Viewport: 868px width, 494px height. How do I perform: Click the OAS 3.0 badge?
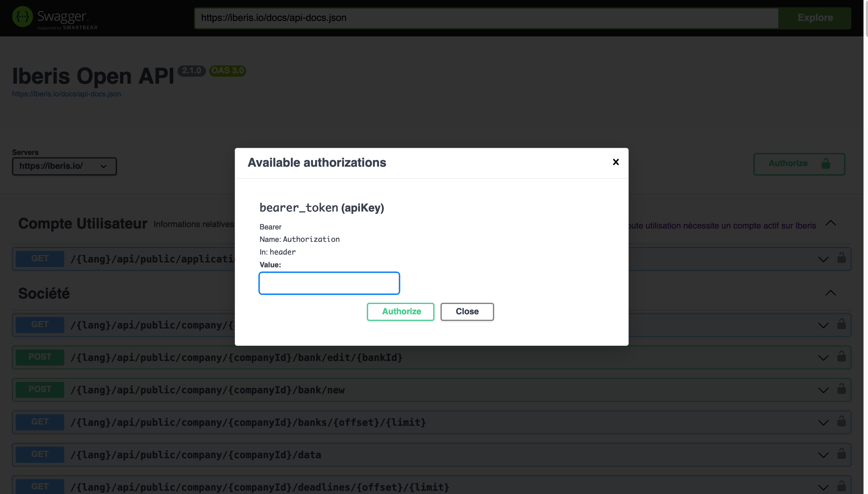pyautogui.click(x=228, y=71)
